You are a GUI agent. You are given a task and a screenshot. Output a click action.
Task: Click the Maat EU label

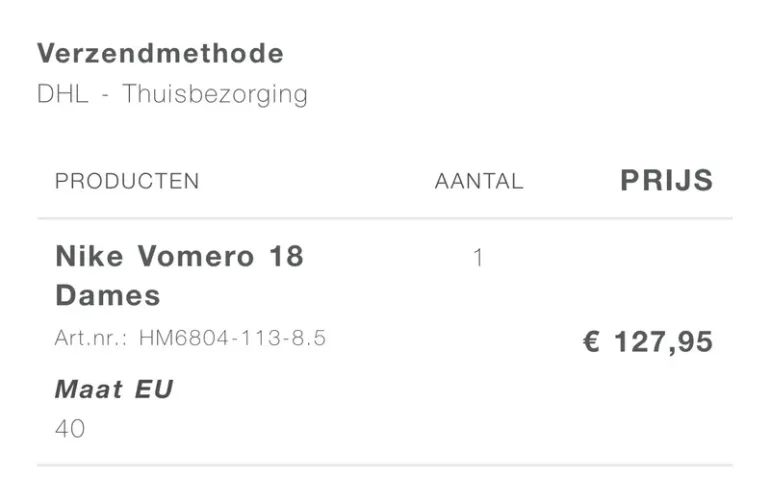tap(114, 389)
